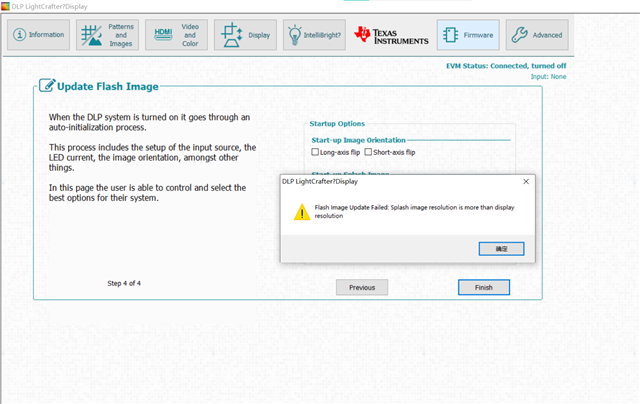This screenshot has width=640, height=404.
Task: Click the Step 4 of 4 label
Action: click(x=124, y=283)
